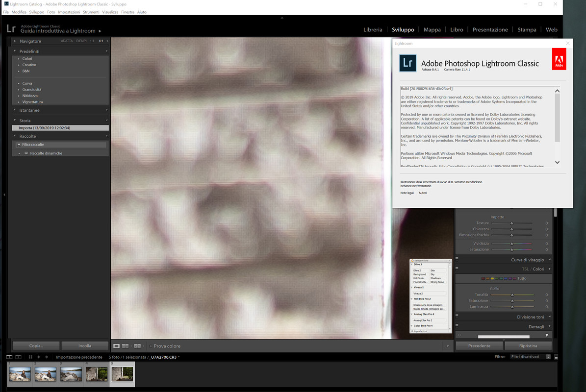Click the filmstrip filter lock switch icon
The image size is (586, 392).
pos(556,357)
